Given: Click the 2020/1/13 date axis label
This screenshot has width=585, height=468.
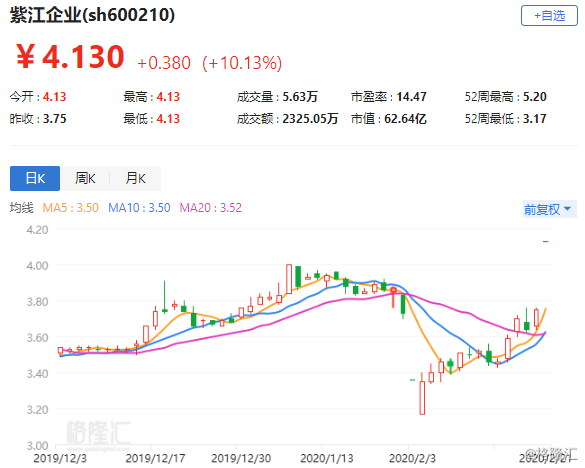Looking at the screenshot, I should tap(327, 458).
